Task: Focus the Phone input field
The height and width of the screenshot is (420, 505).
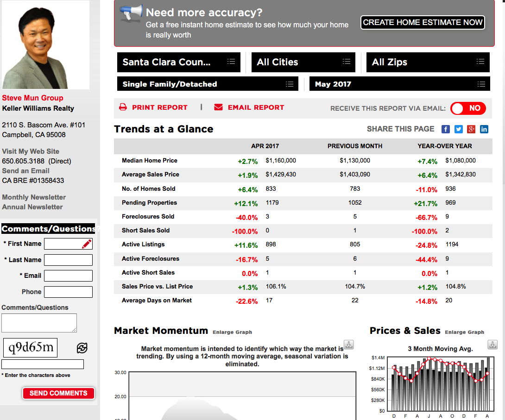Action: click(x=68, y=292)
